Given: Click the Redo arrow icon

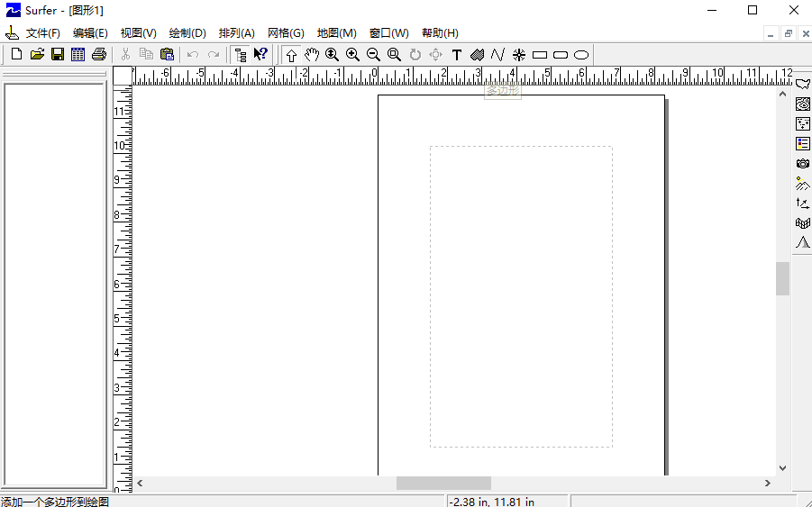Looking at the screenshot, I should (x=214, y=54).
